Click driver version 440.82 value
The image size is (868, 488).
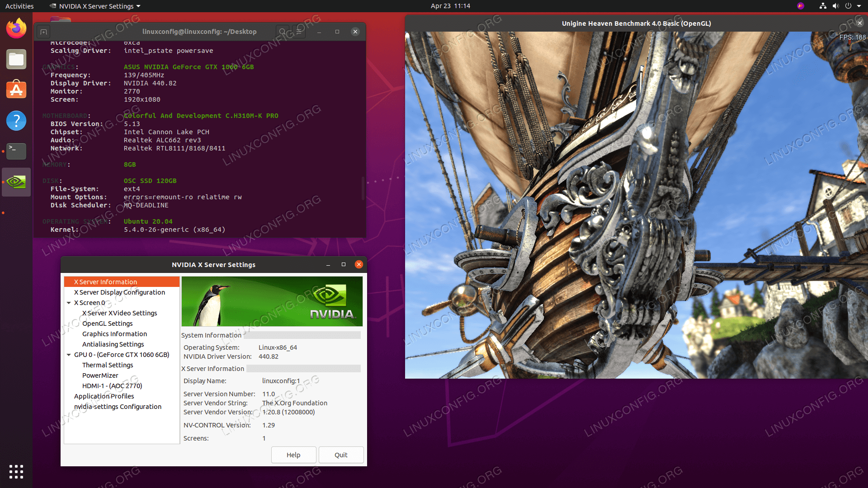pos(269,357)
